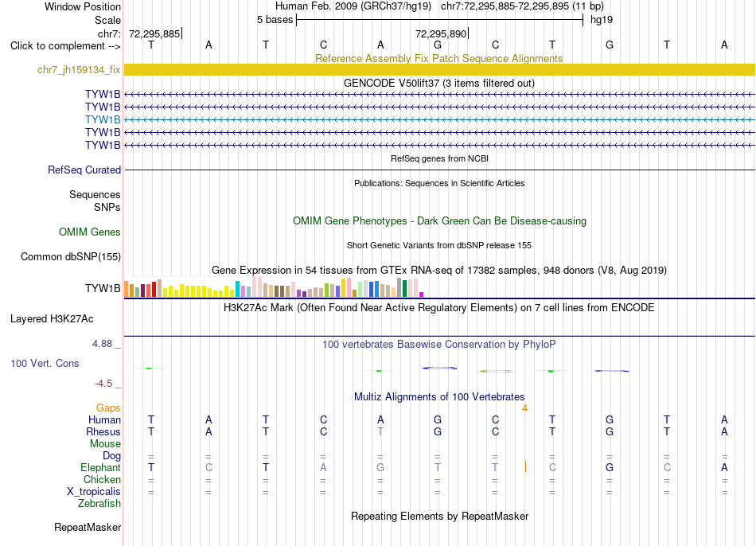Open the GENCODE V50lift37 track title
Screen dimensions: 756x546
(438, 83)
